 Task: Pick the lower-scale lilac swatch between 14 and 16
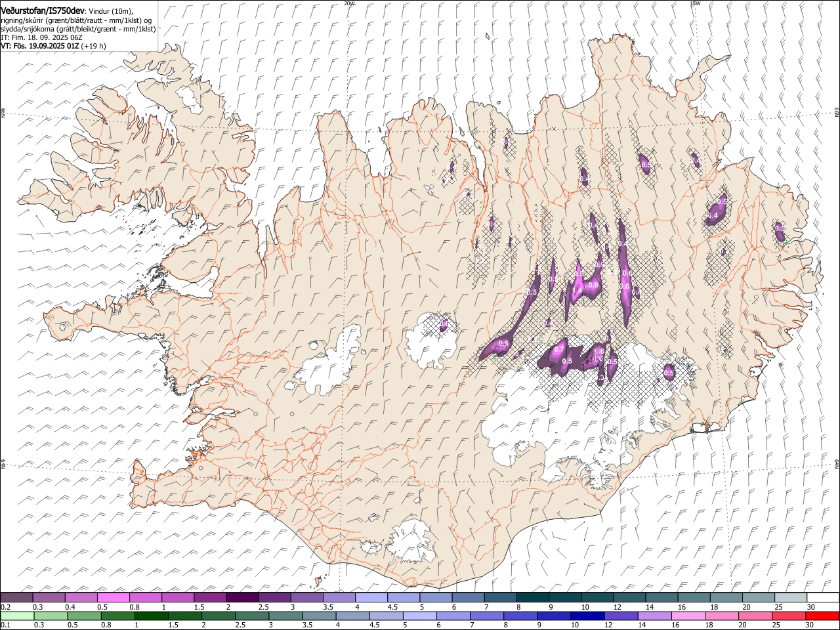pyautogui.click(x=655, y=616)
